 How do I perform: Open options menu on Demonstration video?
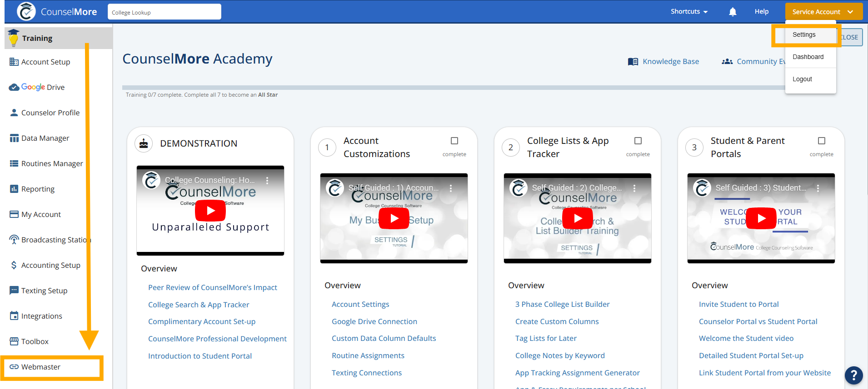(267, 180)
